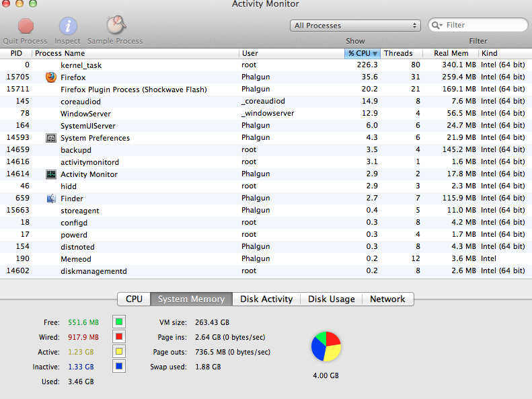The image size is (532, 399).
Task: Open the Disk Usage tab
Action: click(332, 299)
